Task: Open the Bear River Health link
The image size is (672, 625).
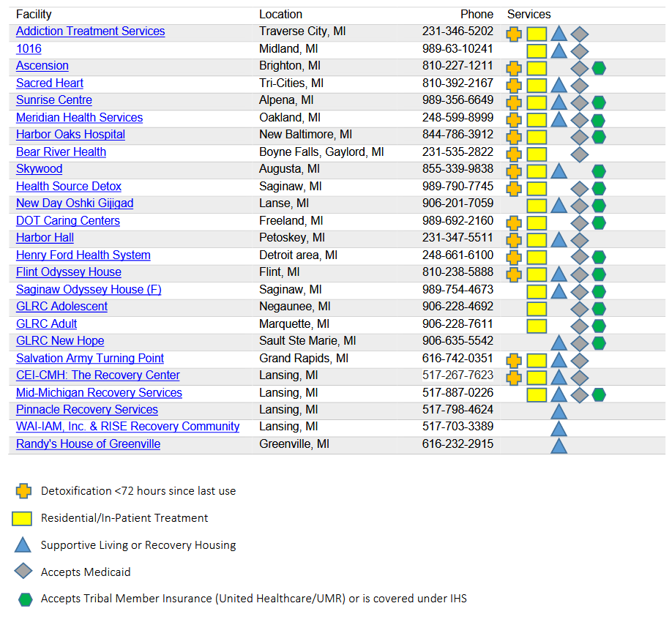Action: pos(61,151)
